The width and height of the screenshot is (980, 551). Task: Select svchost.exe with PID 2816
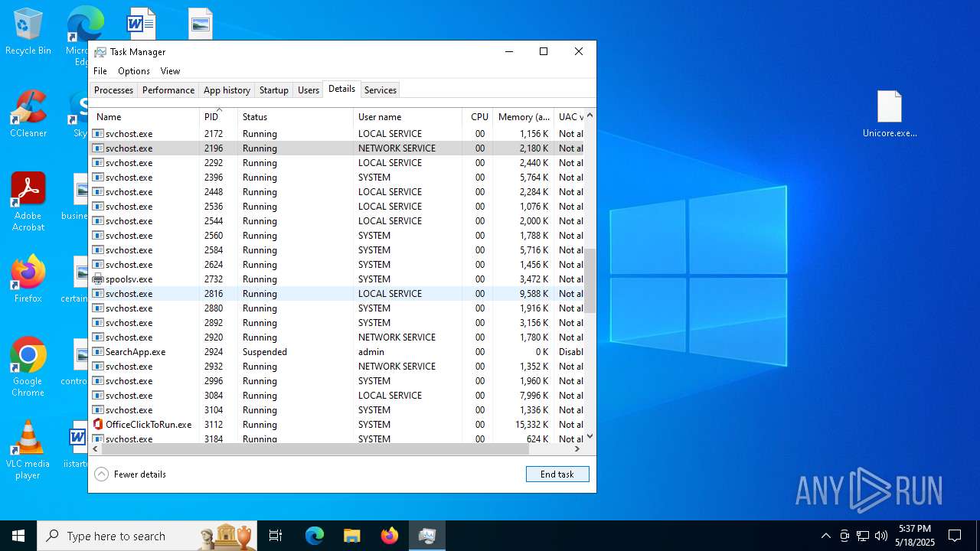point(337,294)
